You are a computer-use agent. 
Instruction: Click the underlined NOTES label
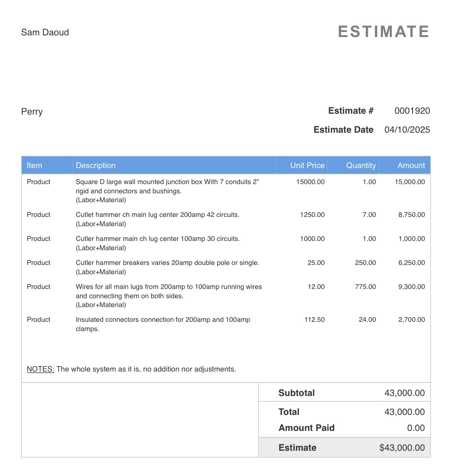(40, 369)
